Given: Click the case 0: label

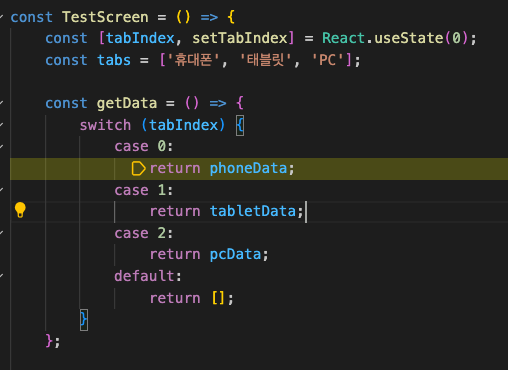Looking at the screenshot, I should [x=144, y=146].
